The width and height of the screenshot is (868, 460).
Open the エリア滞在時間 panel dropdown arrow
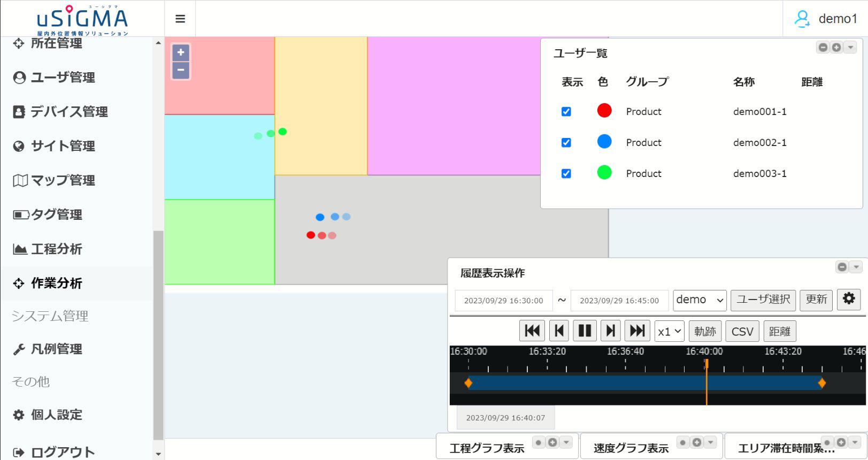(x=855, y=442)
